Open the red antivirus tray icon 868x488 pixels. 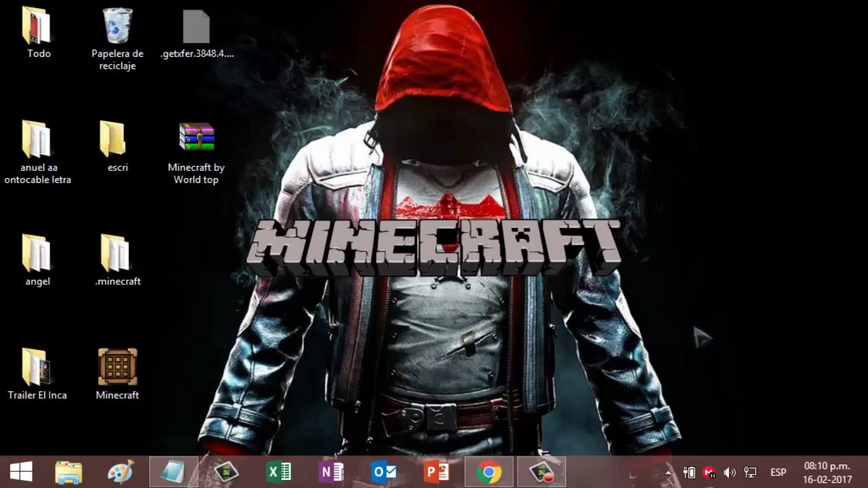[709, 472]
